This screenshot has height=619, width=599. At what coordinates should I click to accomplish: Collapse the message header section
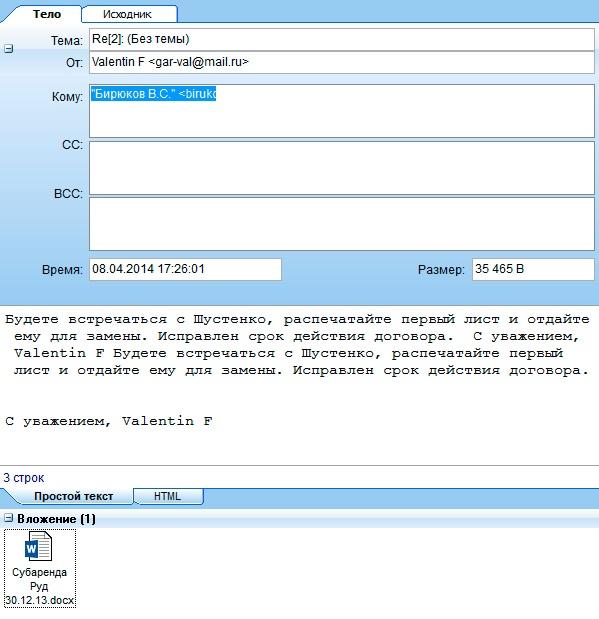point(9,49)
